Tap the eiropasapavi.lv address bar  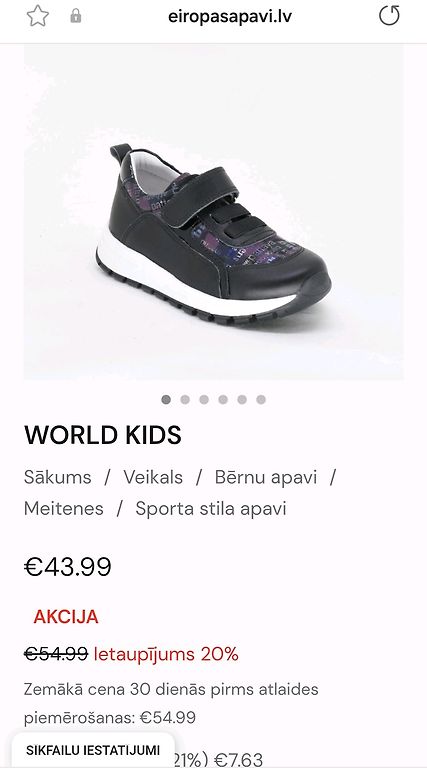(x=230, y=17)
